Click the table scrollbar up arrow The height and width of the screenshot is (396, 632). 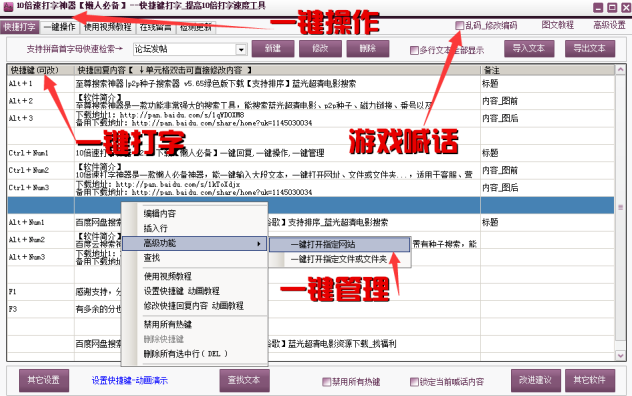tap(620, 70)
